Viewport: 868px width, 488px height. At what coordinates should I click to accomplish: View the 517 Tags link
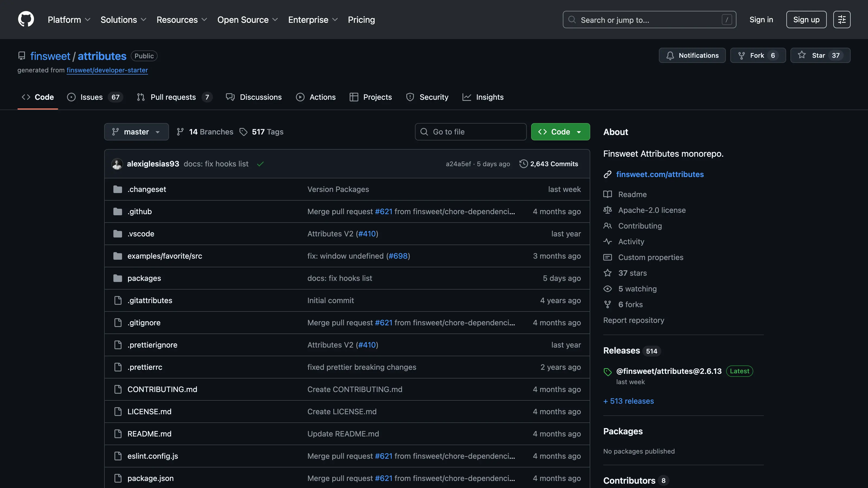click(x=261, y=132)
